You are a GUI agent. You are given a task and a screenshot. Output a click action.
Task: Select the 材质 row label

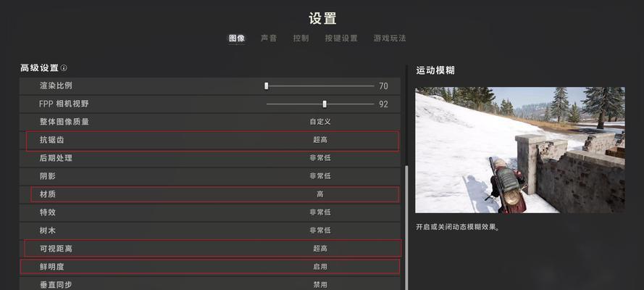click(x=48, y=194)
